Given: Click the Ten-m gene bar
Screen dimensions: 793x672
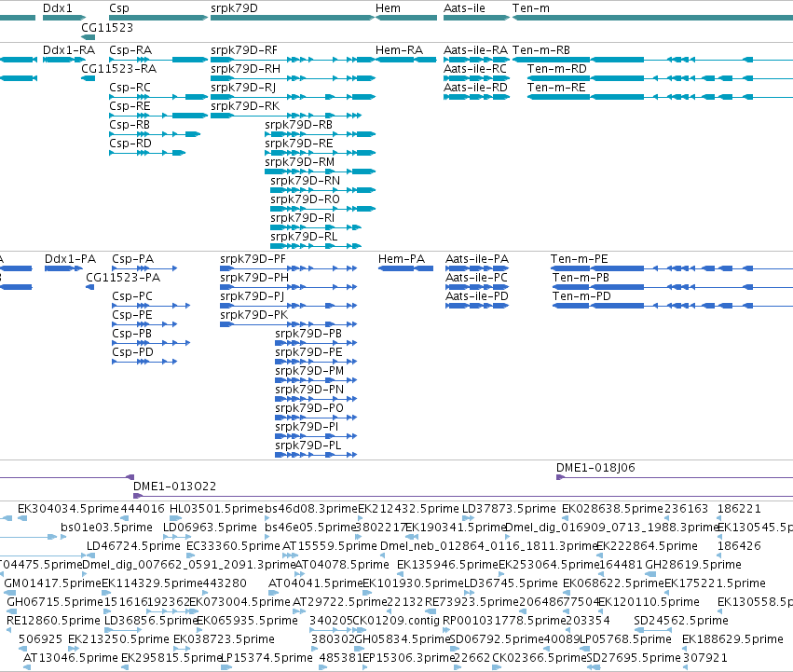Looking at the screenshot, I should (652, 18).
